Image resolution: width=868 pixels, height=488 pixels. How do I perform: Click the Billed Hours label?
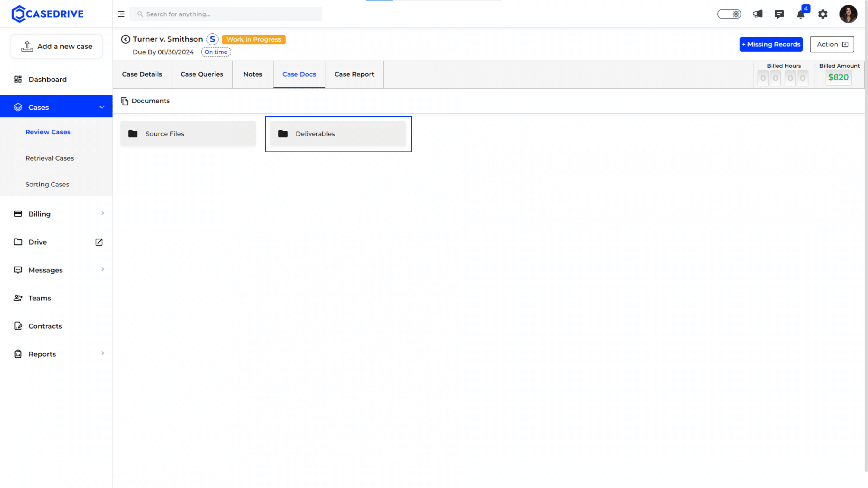(x=784, y=66)
